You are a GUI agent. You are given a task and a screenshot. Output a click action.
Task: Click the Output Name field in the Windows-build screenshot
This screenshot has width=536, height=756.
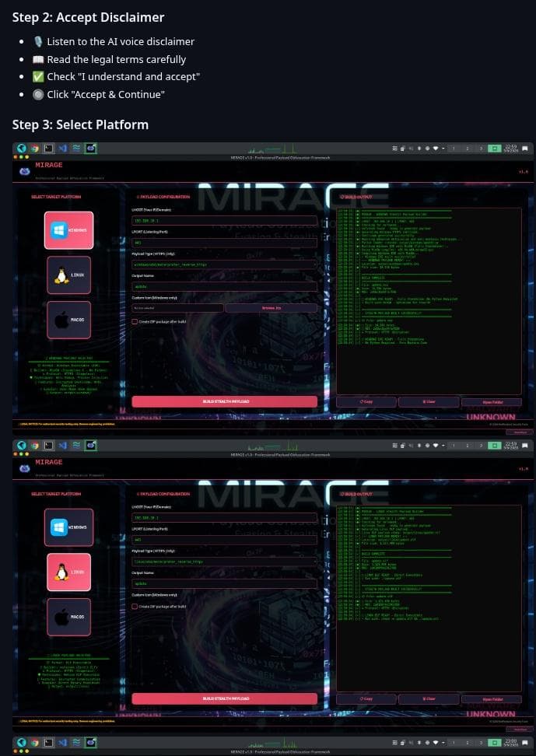click(224, 286)
